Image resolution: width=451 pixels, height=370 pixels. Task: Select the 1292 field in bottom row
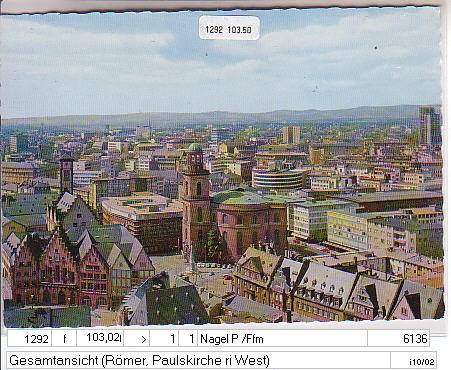tap(29, 339)
